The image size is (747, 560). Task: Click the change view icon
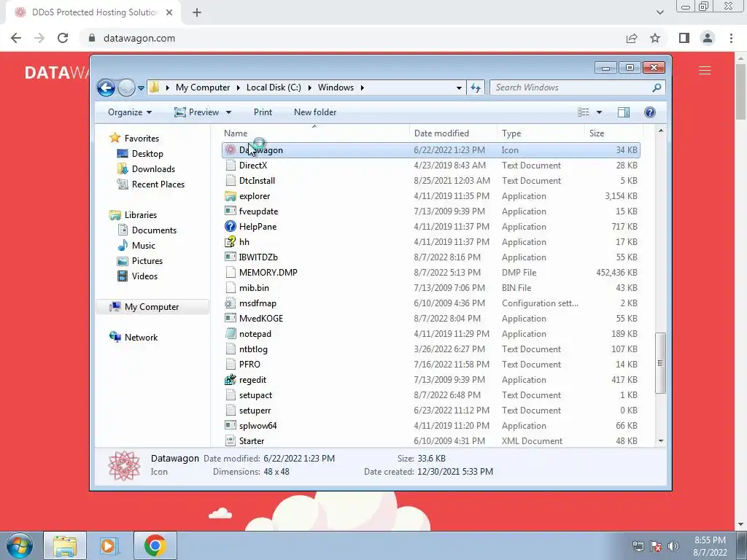pos(583,112)
